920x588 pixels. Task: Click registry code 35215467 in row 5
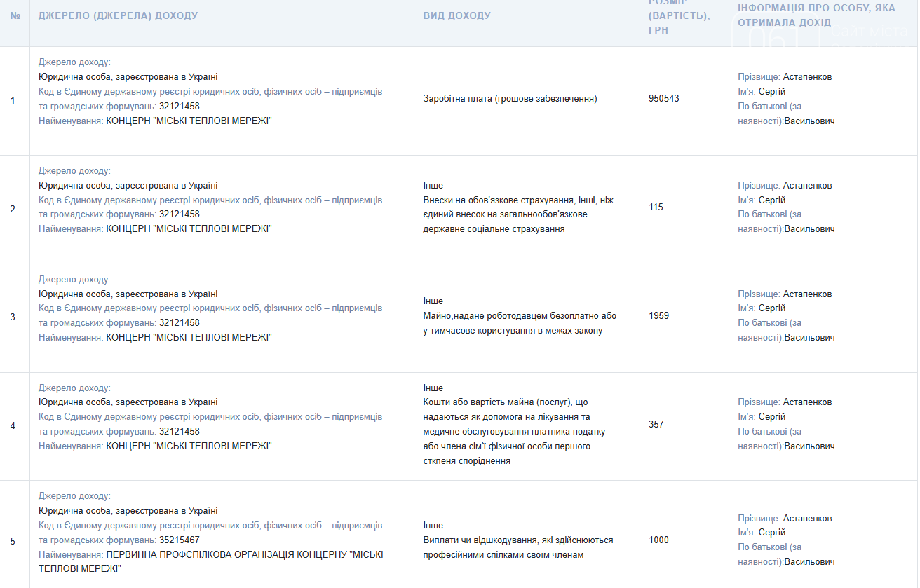(179, 540)
